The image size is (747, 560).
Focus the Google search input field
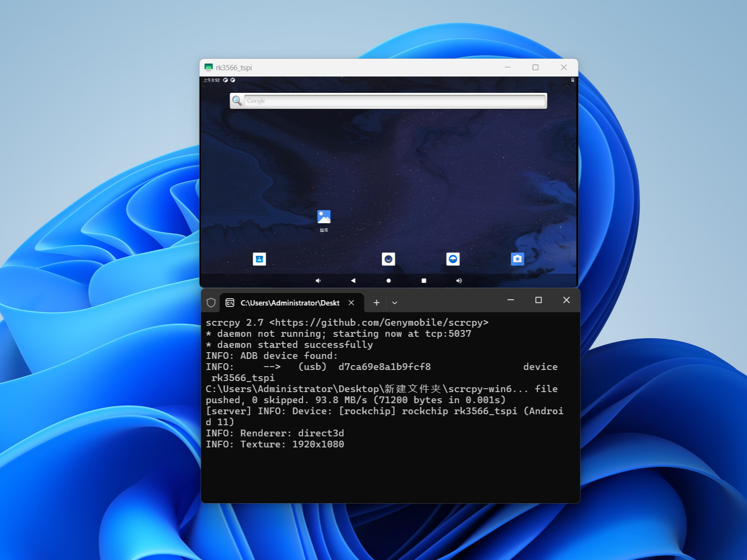[x=395, y=101]
